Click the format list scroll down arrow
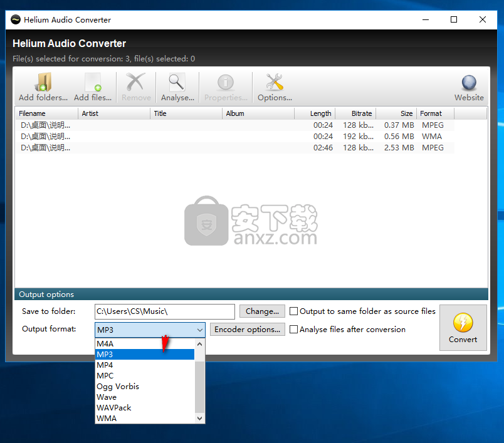 [x=199, y=419]
